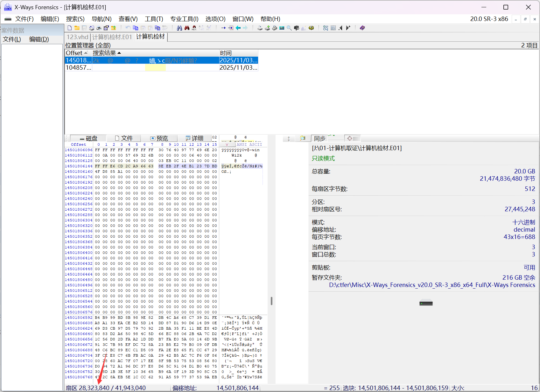Image resolution: width=540 pixels, height=392 pixels.
Task: Click offset value 14,501,806,144 in status bar
Action: point(238,388)
